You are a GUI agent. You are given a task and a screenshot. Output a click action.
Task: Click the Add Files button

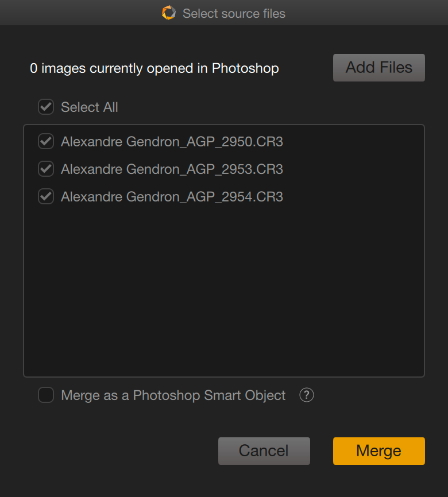(x=379, y=68)
